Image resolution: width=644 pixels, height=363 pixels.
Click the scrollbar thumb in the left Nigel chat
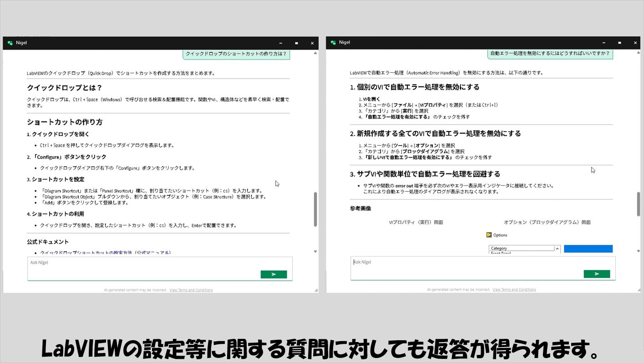pos(315,210)
